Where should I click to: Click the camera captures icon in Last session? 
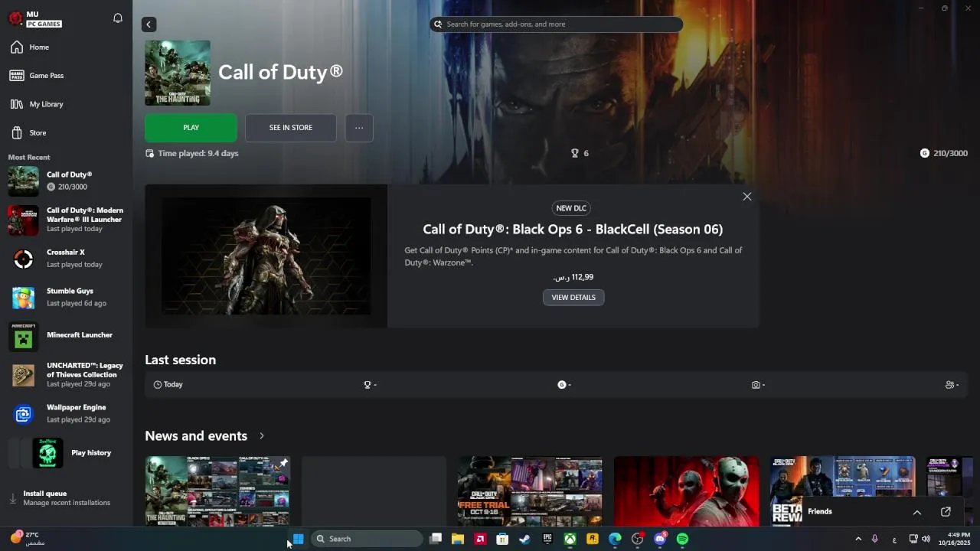[756, 384]
